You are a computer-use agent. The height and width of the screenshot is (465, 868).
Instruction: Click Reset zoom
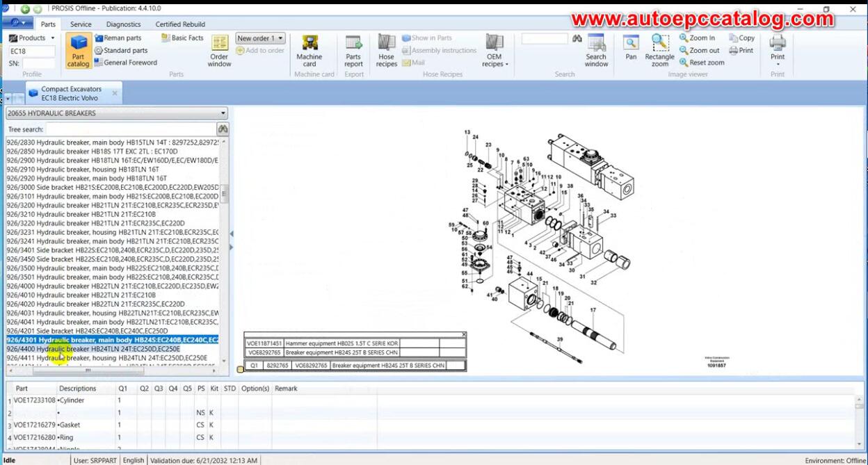point(702,63)
